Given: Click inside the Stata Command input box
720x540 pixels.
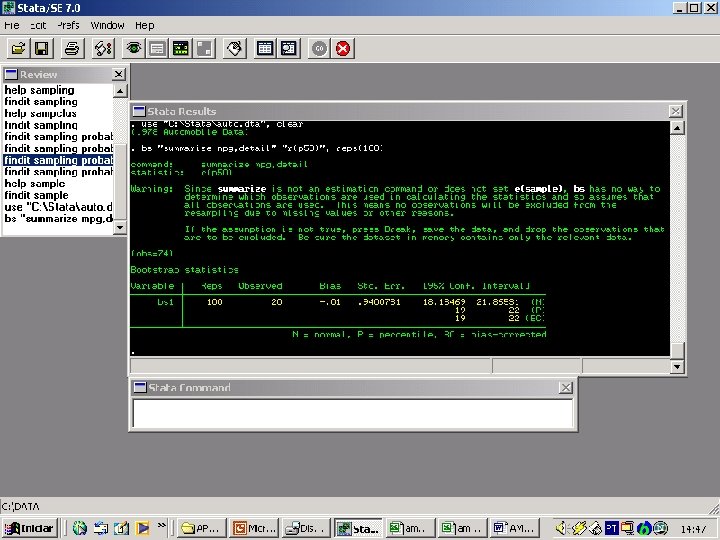Looking at the screenshot, I should [x=353, y=413].
